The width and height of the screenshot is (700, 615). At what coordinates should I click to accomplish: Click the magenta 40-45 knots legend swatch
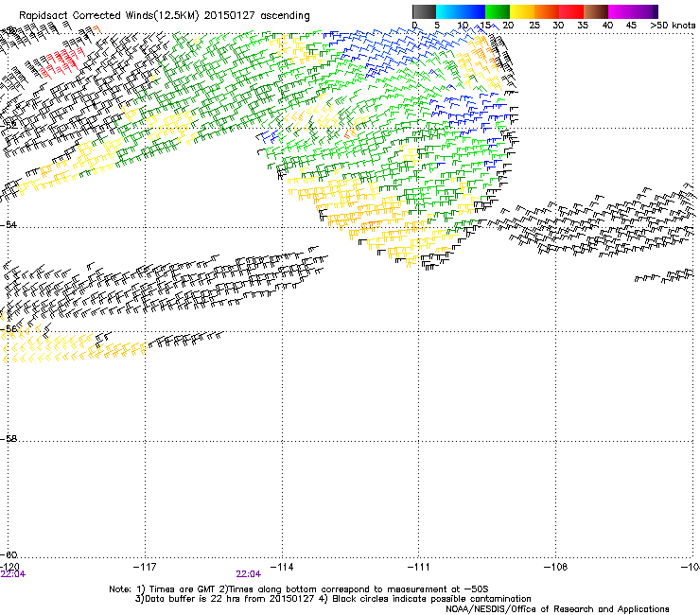621,11
